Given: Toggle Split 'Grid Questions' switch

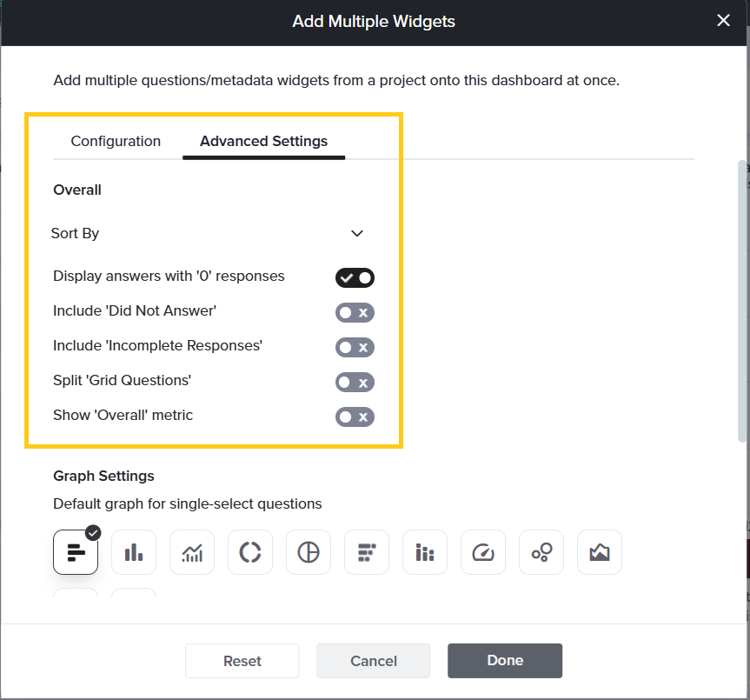Looking at the screenshot, I should 355,383.
